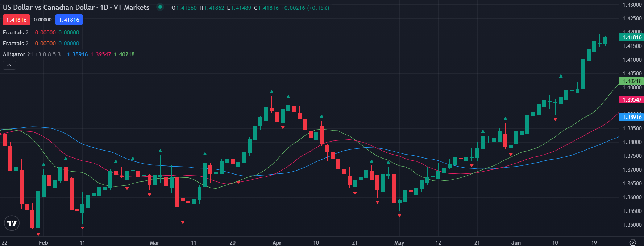The height and width of the screenshot is (246, 644).
Task: Open chart settings gear icon
Action: [x=633, y=242]
